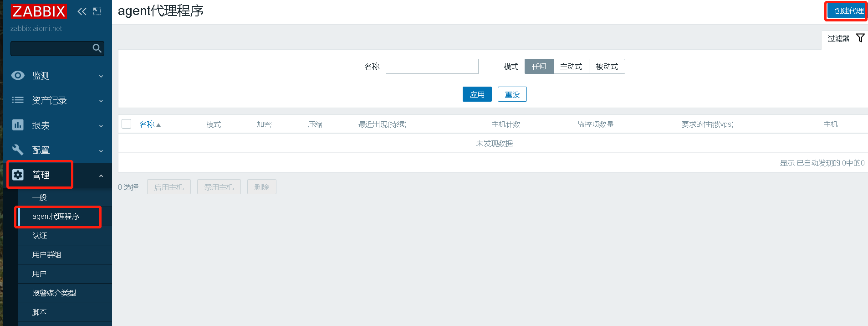Select 任何 mode option

[x=539, y=67]
